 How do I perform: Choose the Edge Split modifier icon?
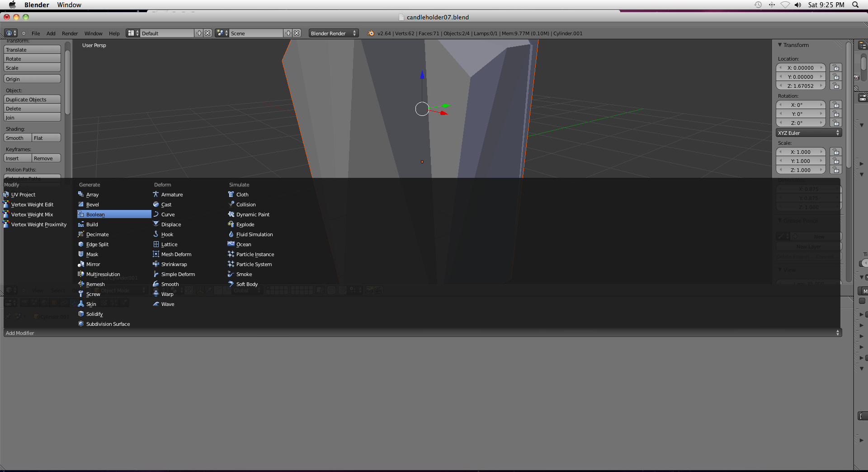point(81,244)
